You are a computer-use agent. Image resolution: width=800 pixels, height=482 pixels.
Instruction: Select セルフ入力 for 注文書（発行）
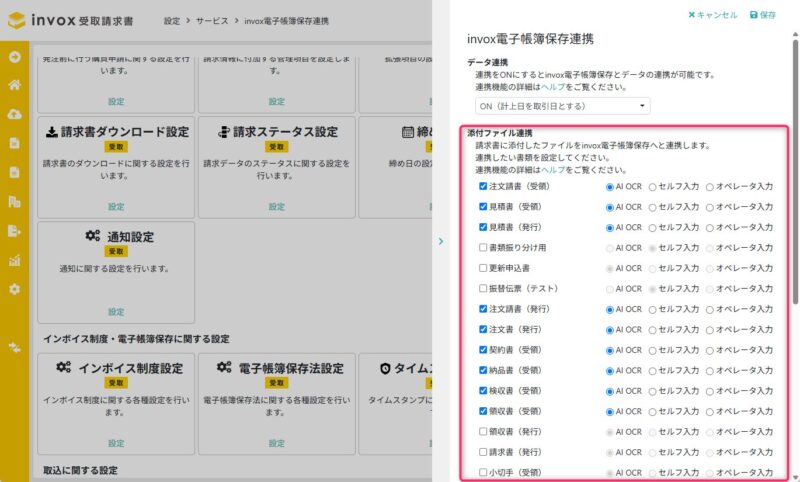(653, 330)
